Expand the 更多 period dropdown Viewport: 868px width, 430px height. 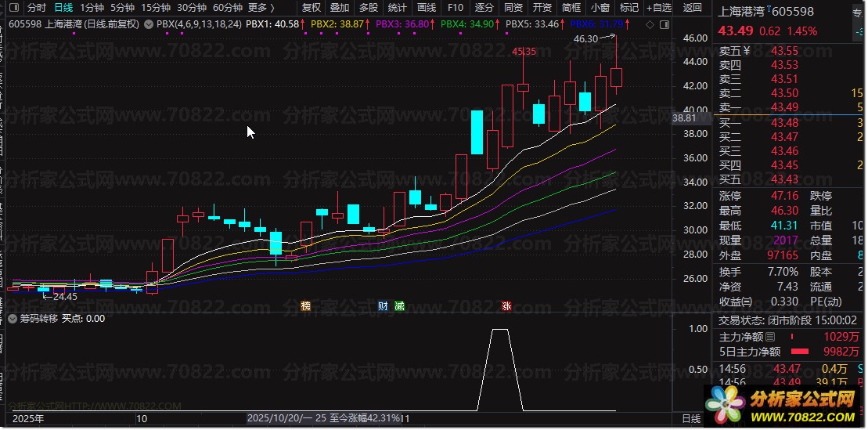click(261, 8)
